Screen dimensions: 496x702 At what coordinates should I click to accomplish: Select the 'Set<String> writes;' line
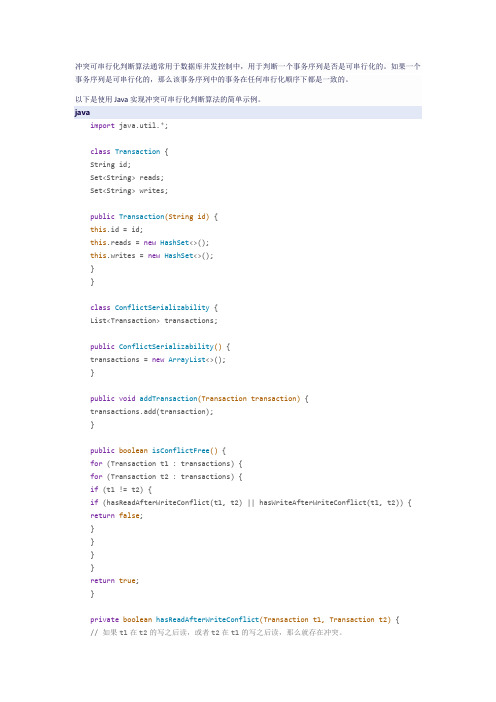pyautogui.click(x=129, y=191)
